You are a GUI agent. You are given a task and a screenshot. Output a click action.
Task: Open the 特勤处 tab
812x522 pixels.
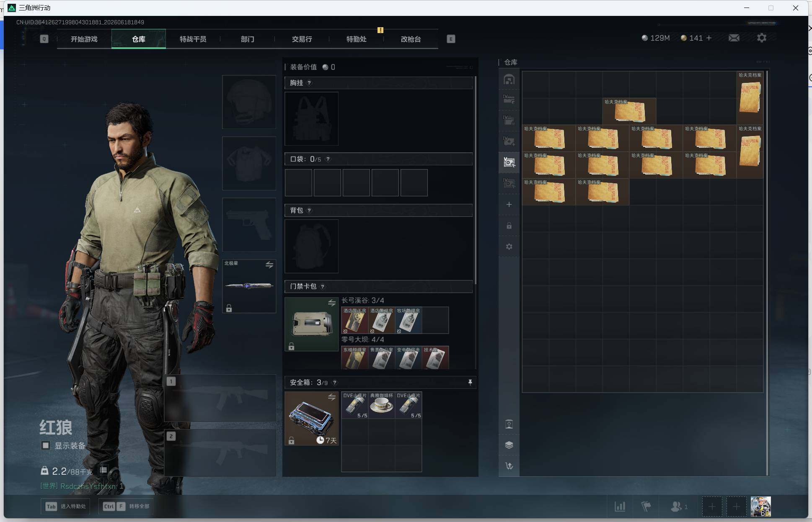[x=356, y=39]
